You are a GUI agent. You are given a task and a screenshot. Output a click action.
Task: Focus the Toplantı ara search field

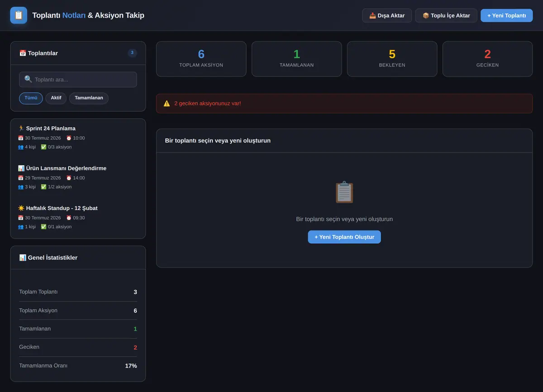(78, 80)
